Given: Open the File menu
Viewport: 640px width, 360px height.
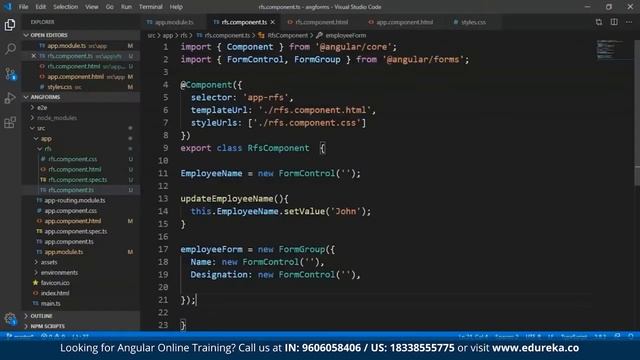Looking at the screenshot, I should [24, 7].
